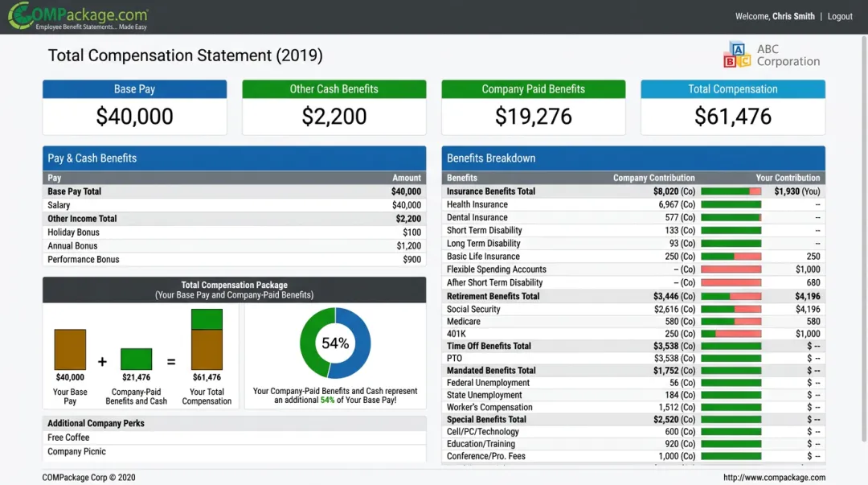
Task: Select the Performance Bonus row
Action: (234, 260)
